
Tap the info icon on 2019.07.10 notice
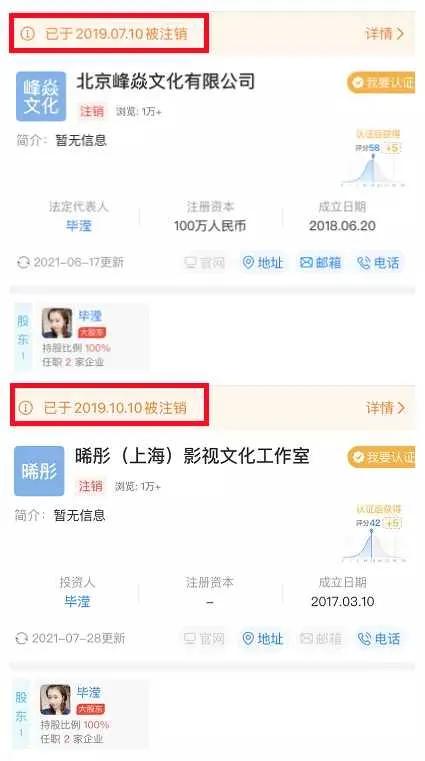coord(28,33)
